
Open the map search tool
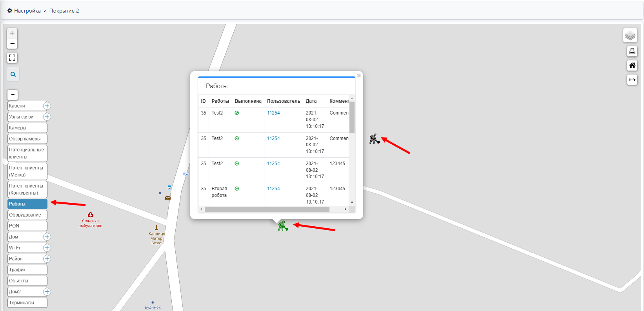click(13, 74)
